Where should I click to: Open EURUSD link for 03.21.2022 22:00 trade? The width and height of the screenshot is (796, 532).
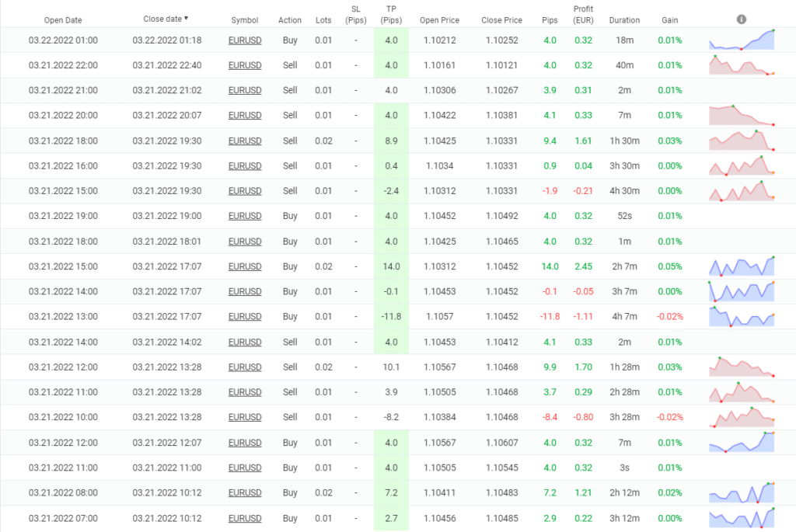pos(244,65)
